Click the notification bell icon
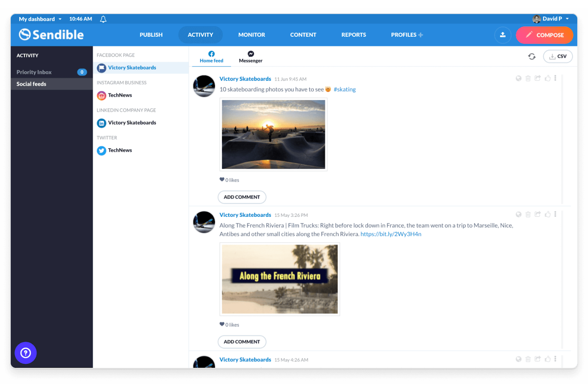The image size is (588, 392). pos(103,19)
